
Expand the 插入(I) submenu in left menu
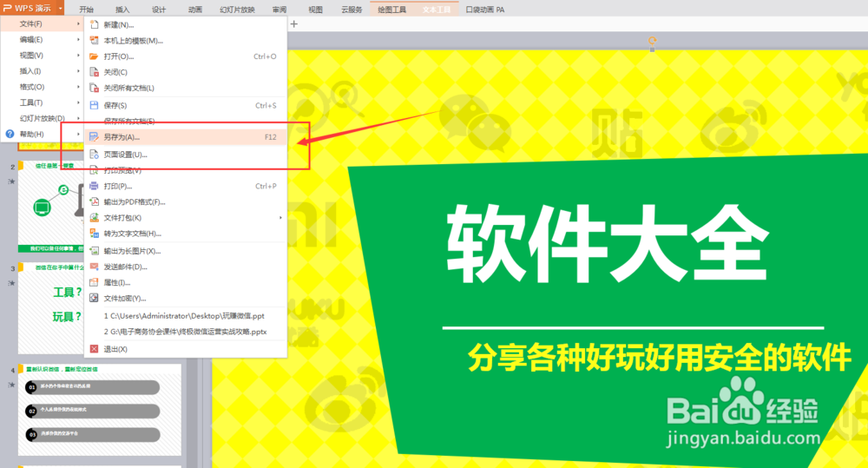(78, 71)
